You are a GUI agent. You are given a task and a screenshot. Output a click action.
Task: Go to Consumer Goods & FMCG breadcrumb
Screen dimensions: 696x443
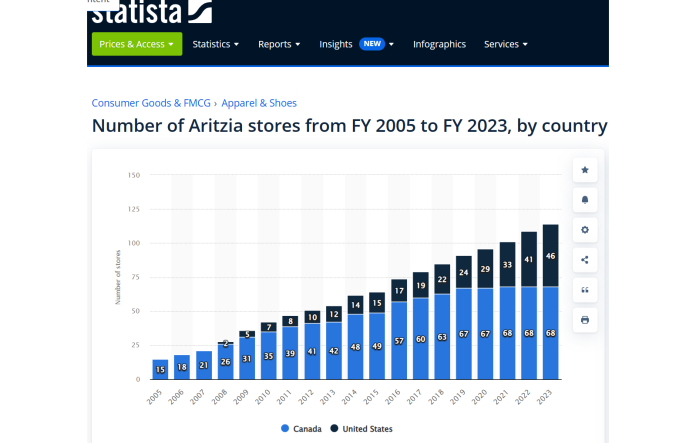tap(151, 103)
